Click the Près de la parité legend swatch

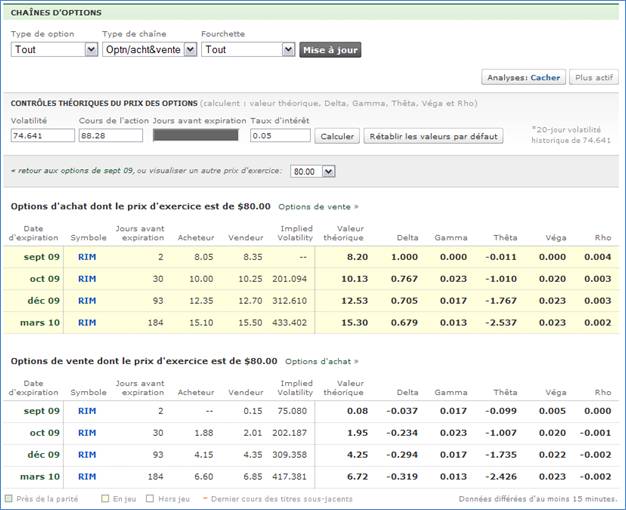10,498
